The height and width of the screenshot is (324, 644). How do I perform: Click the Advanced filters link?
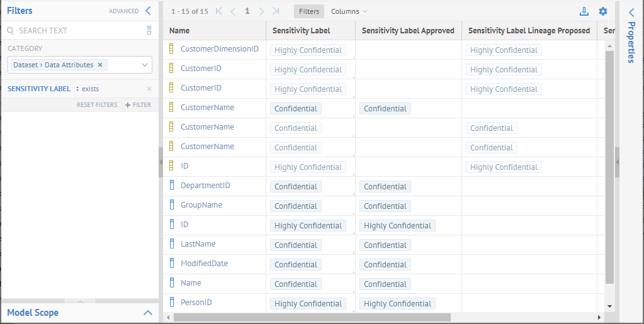(x=123, y=11)
